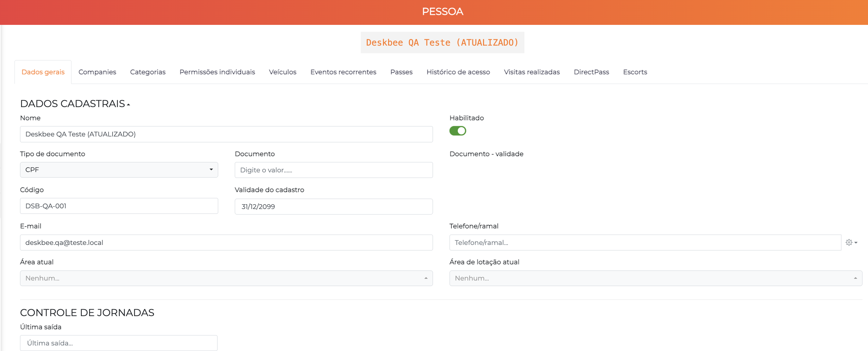
Task: Click the Documento - validade label
Action: point(486,154)
